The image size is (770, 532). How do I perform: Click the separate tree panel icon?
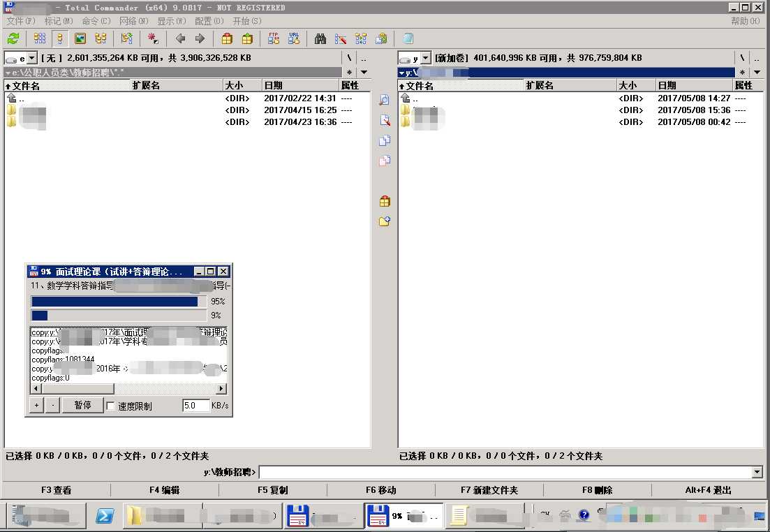(x=126, y=38)
